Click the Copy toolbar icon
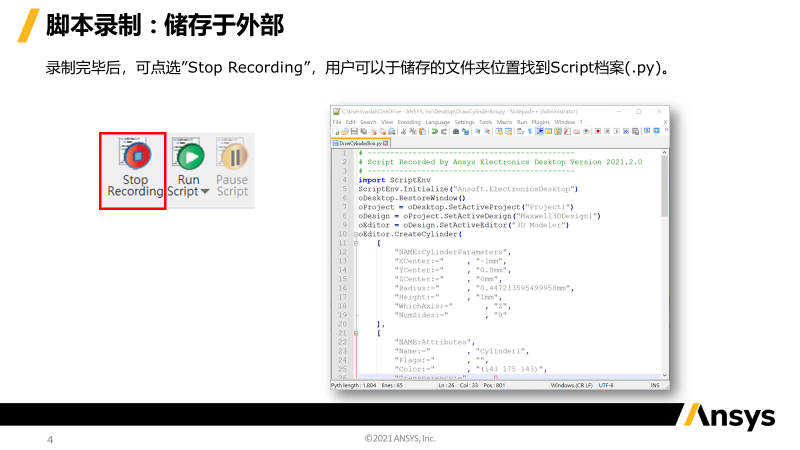The width and height of the screenshot is (800, 450). coord(413,132)
